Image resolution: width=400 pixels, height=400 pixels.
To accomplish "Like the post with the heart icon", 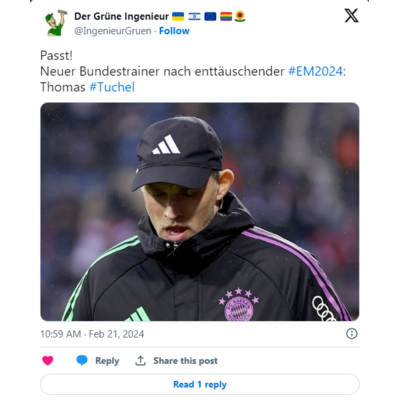I will pos(48,360).
